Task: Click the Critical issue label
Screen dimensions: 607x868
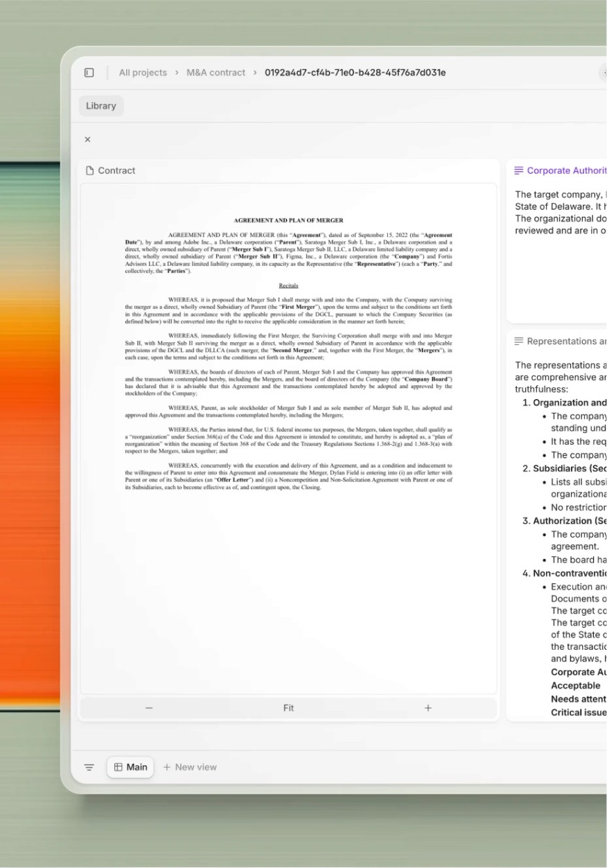Action: click(579, 712)
